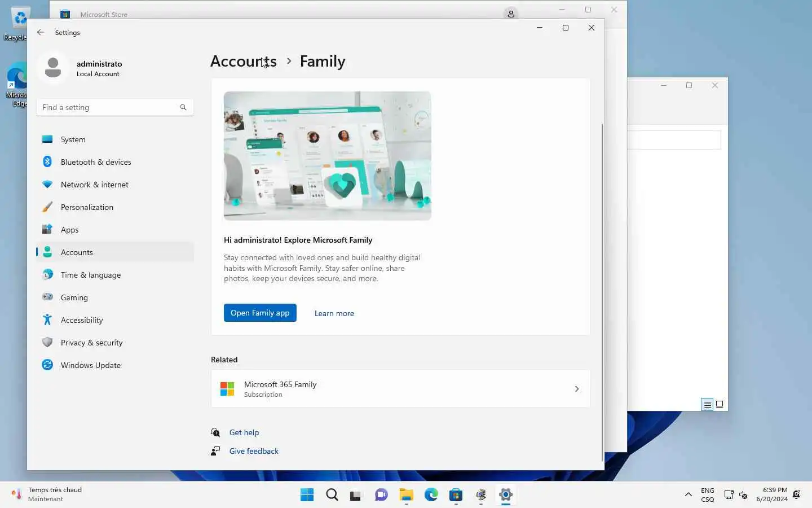This screenshot has width=812, height=508.
Task: Click the administrato profile avatar
Action: [x=53, y=68]
